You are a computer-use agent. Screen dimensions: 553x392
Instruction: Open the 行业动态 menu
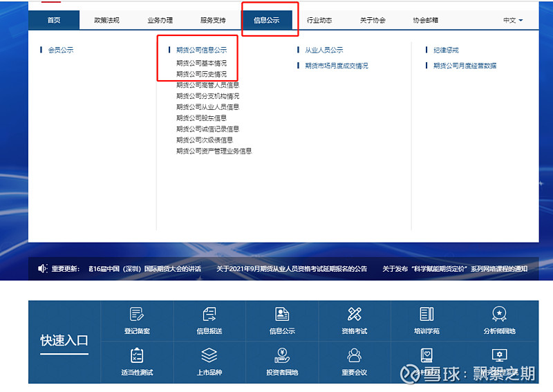click(x=319, y=20)
